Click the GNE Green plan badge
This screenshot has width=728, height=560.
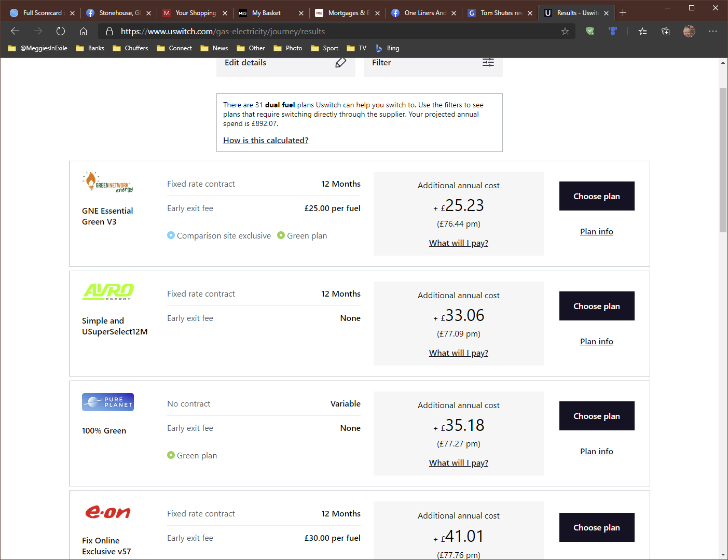(302, 236)
